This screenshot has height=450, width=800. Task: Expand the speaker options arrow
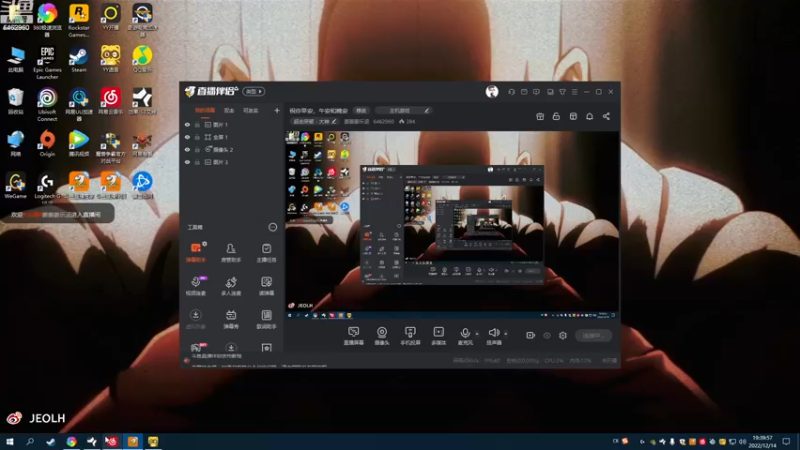point(506,334)
